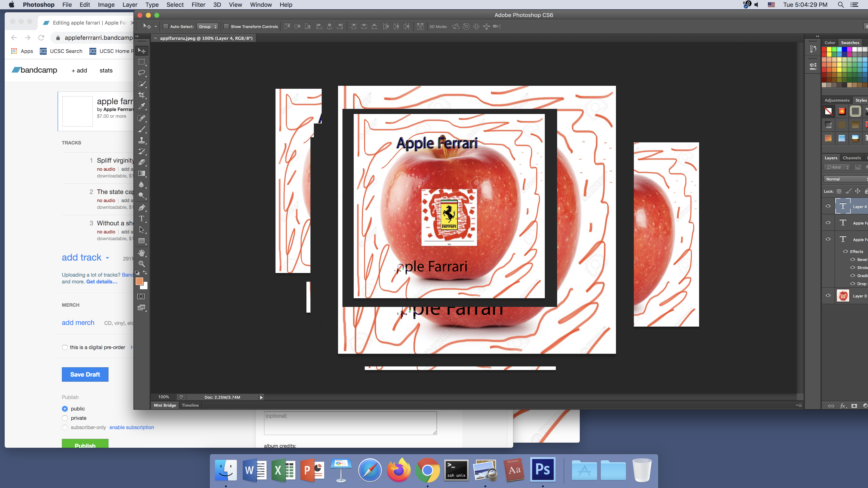
Task: Open Move tool preset picker arrow
Action: pos(156,26)
